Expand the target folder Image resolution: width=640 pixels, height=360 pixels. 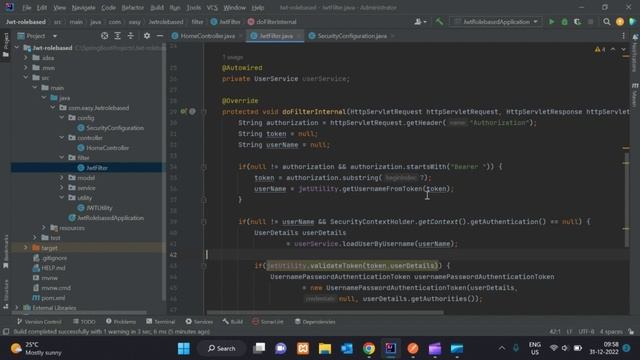pos(26,248)
